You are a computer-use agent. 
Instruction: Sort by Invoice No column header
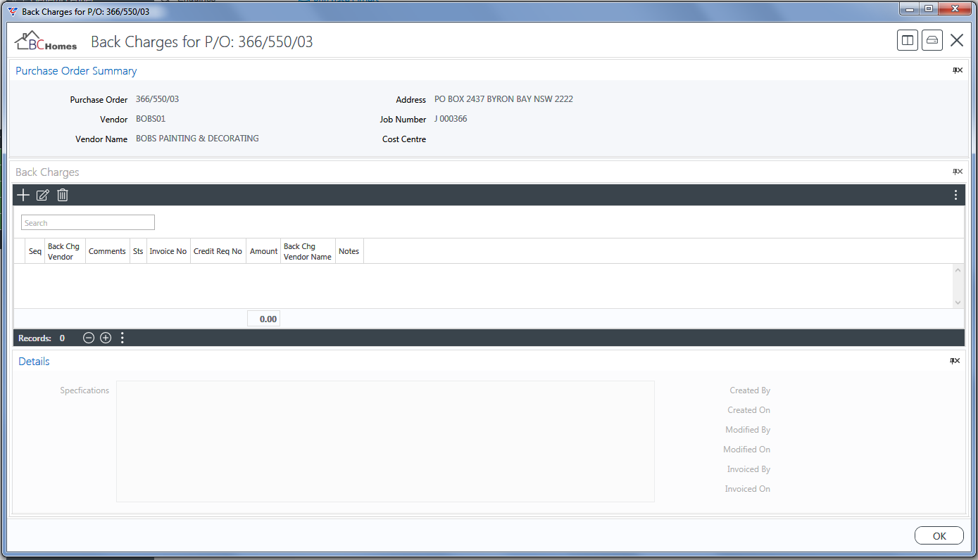click(x=168, y=251)
